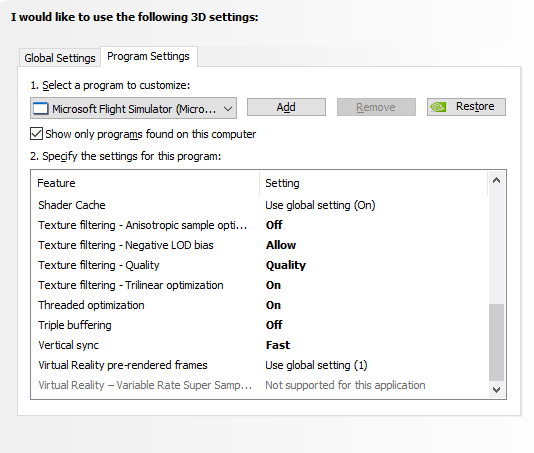This screenshot has height=453, width=534.
Task: Click the settings list scrollbar thumb
Action: (x=497, y=342)
